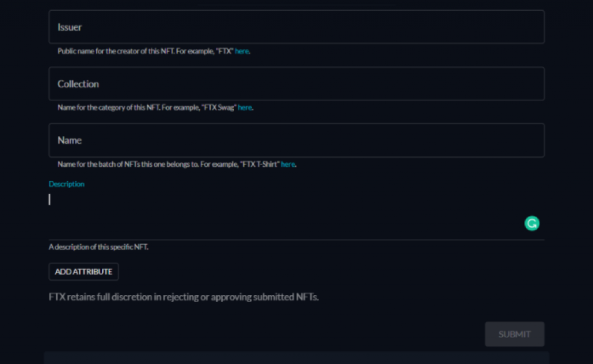The width and height of the screenshot is (593, 364).
Task: Open the 'here' link after "FTX" example
Action: coord(241,51)
